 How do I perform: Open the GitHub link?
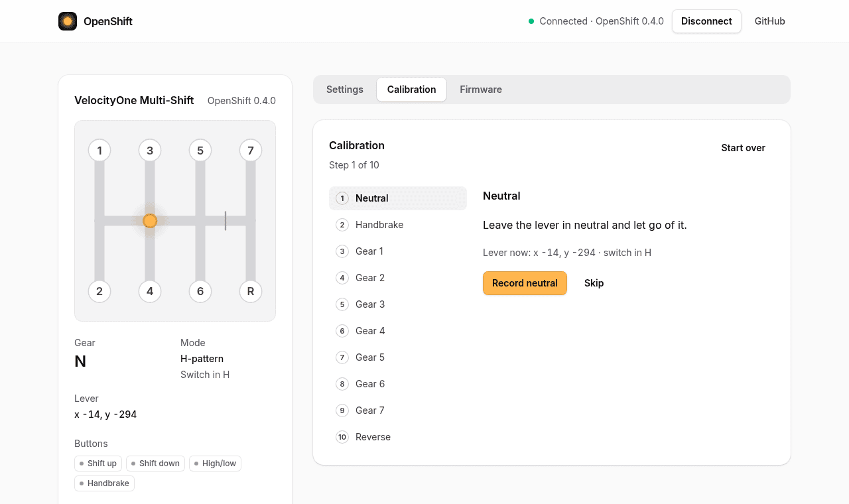pyautogui.click(x=770, y=21)
